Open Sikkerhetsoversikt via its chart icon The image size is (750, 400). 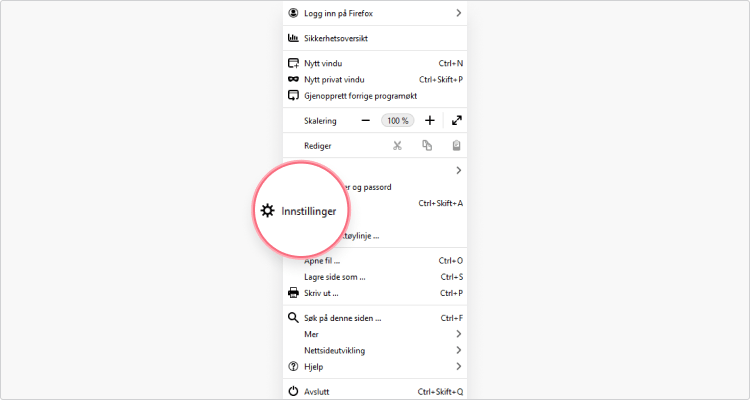(293, 38)
